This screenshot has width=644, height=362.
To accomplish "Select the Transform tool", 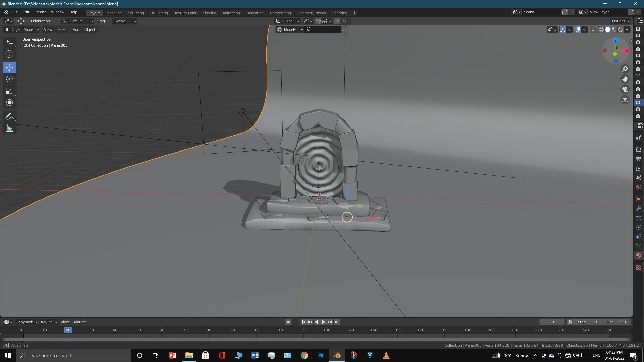I will [x=9, y=103].
